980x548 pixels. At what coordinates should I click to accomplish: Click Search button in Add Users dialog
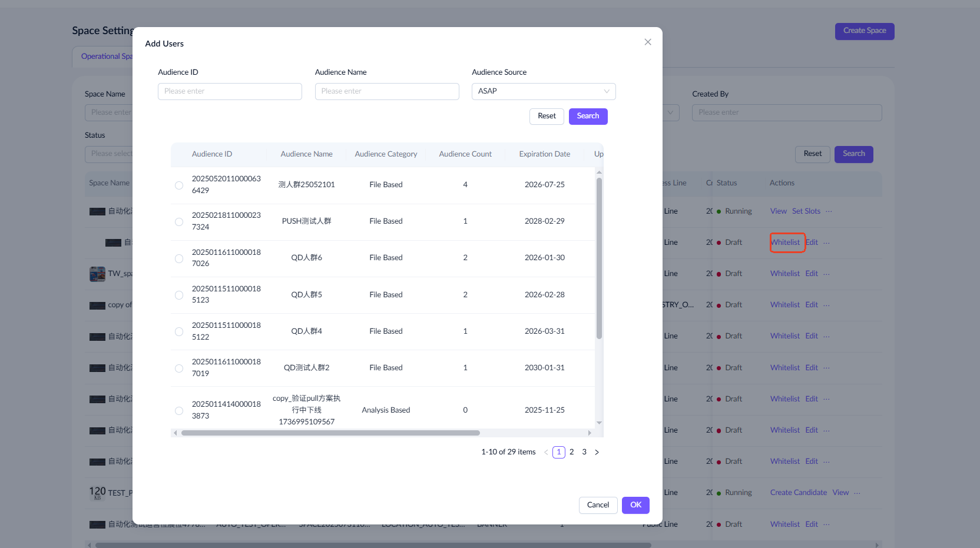587,116
